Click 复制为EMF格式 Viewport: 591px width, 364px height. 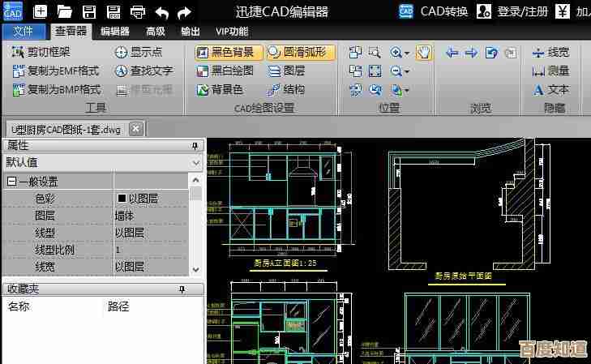pyautogui.click(x=56, y=71)
